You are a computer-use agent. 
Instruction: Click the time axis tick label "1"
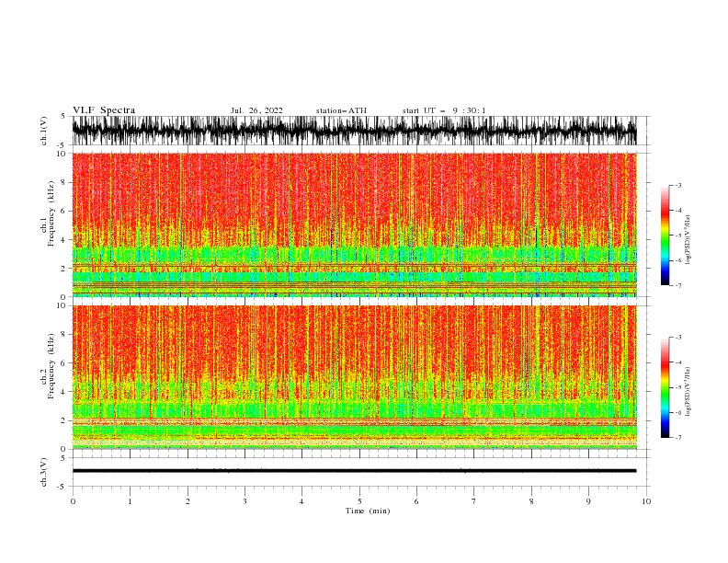pos(130,501)
